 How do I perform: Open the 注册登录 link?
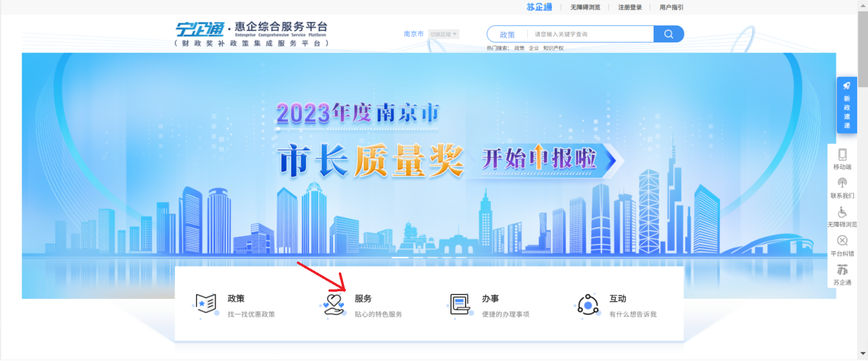click(x=630, y=7)
